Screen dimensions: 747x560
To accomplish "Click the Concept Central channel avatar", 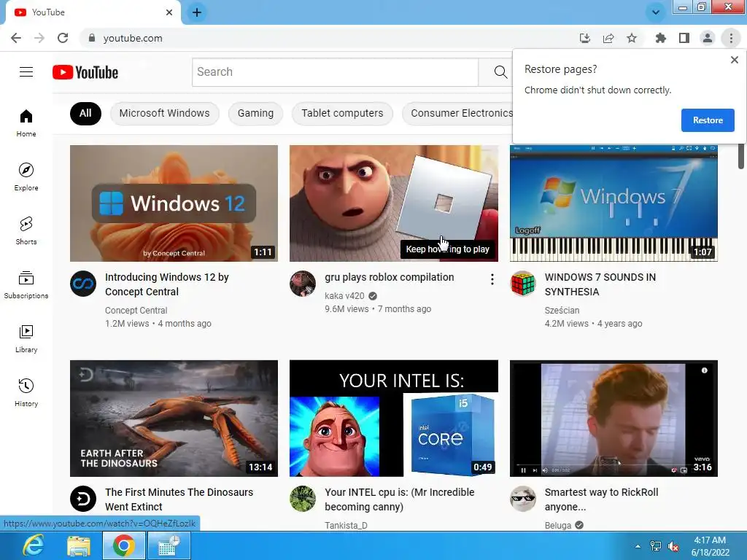I will pos(83,284).
